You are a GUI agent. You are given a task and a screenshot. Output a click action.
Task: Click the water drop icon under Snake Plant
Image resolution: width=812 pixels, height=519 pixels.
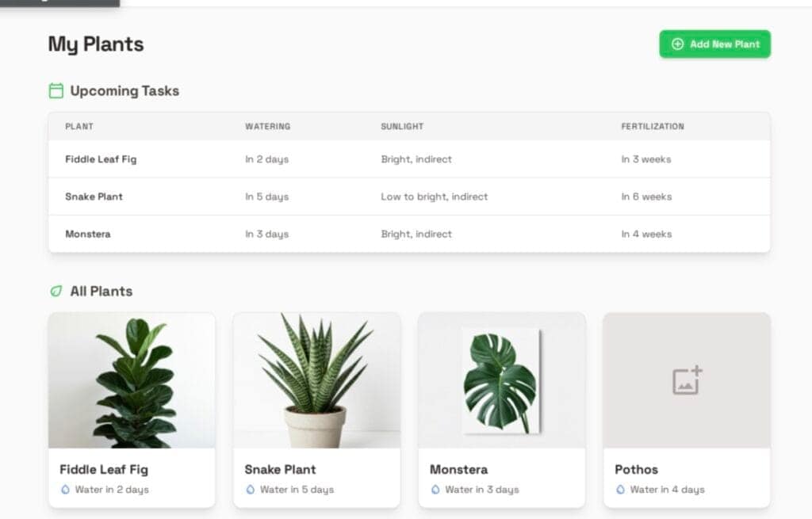[251, 490]
